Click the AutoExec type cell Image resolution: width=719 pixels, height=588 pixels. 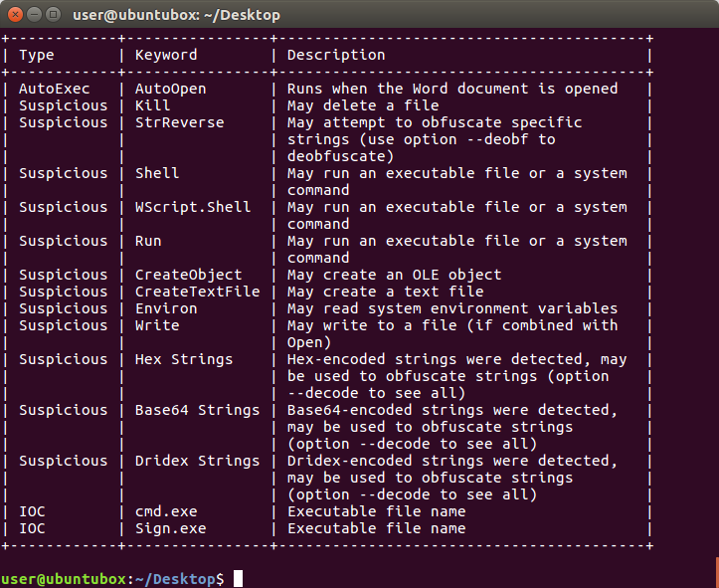coord(55,89)
